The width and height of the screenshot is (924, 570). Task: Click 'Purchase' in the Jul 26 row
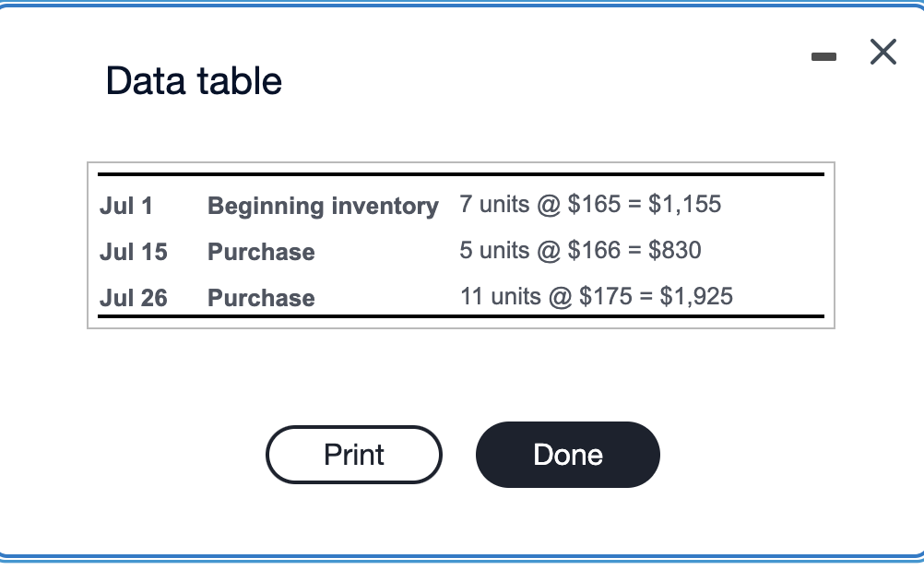click(261, 298)
